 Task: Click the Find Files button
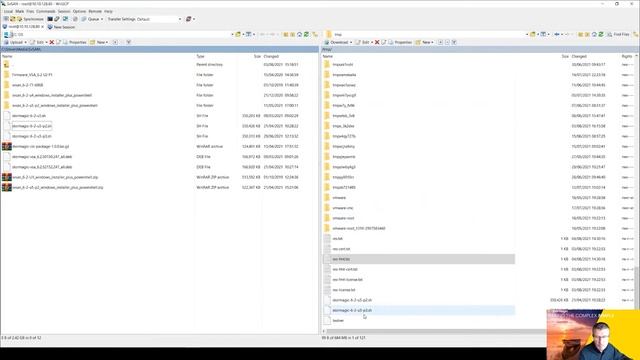[x=618, y=35]
